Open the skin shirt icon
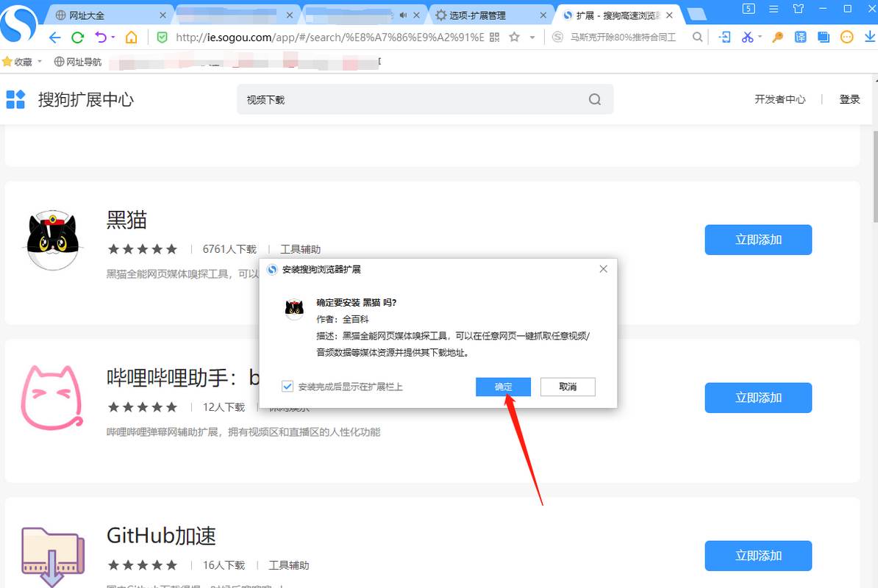The width and height of the screenshot is (878, 588). [x=799, y=9]
